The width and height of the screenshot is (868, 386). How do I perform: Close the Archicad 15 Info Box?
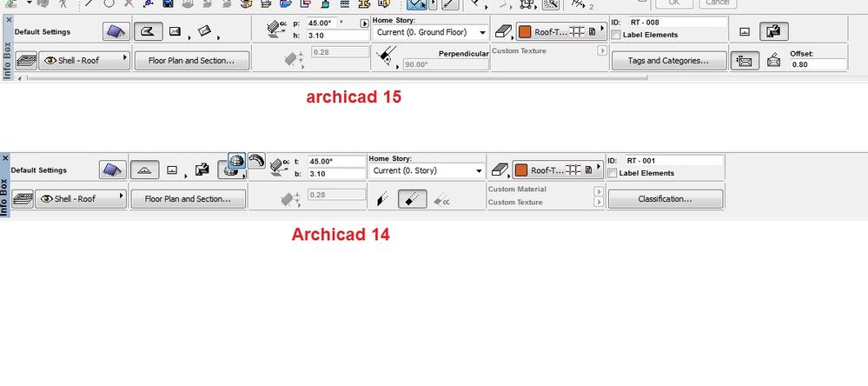coord(8,19)
